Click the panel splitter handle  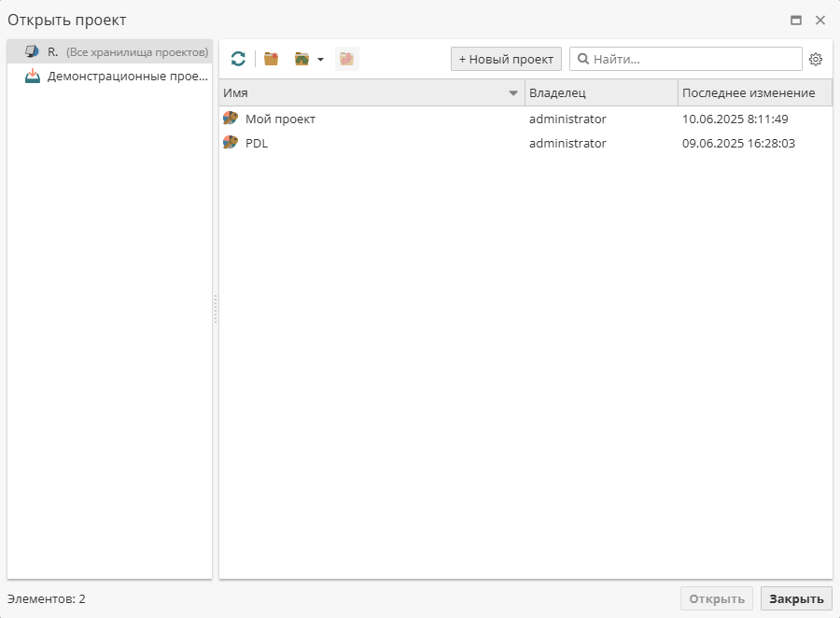[x=216, y=309]
